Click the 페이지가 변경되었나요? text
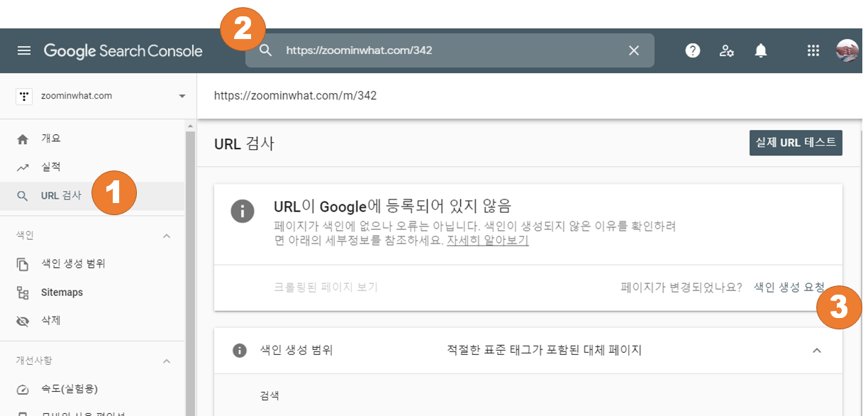Viewport: 868px width, 416px height. click(681, 288)
